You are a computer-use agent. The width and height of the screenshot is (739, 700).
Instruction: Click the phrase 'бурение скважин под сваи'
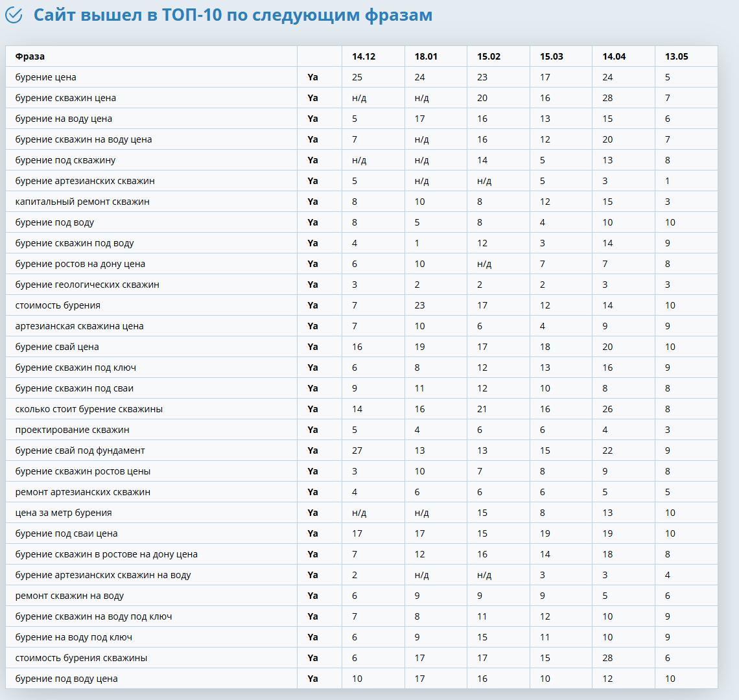tap(75, 388)
